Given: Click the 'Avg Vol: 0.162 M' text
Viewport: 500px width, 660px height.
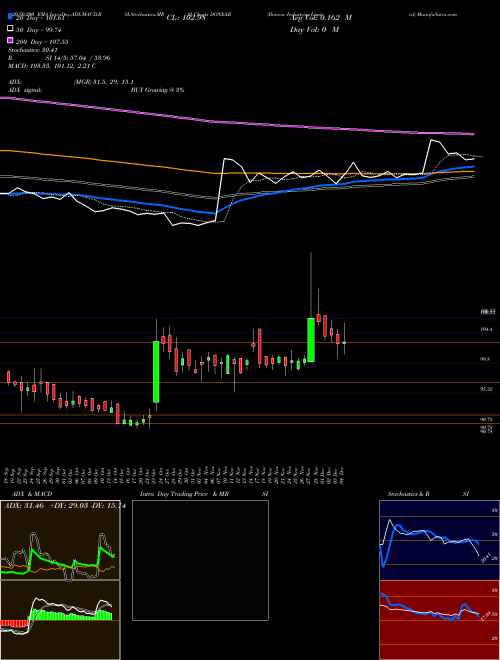Looking at the screenshot, I should (x=321, y=18).
